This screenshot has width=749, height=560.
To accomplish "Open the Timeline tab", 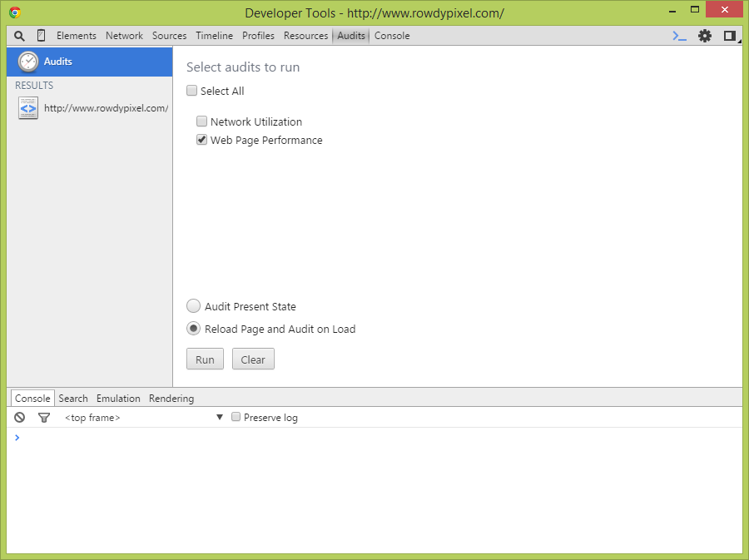I will pos(215,36).
